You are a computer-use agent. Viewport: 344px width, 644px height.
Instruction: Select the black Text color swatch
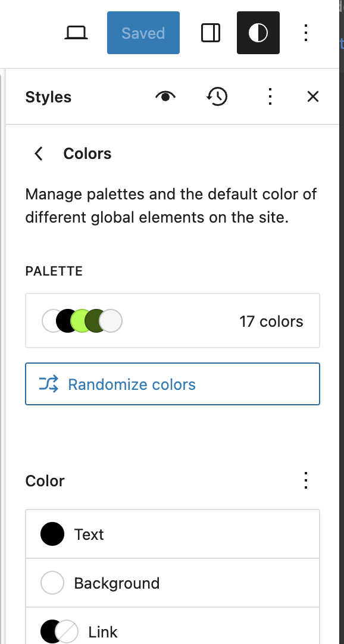pyautogui.click(x=52, y=533)
